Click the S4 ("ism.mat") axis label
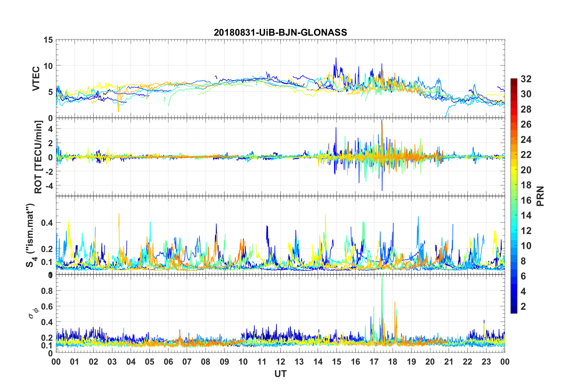This screenshot has height=392, width=561. pos(31,235)
